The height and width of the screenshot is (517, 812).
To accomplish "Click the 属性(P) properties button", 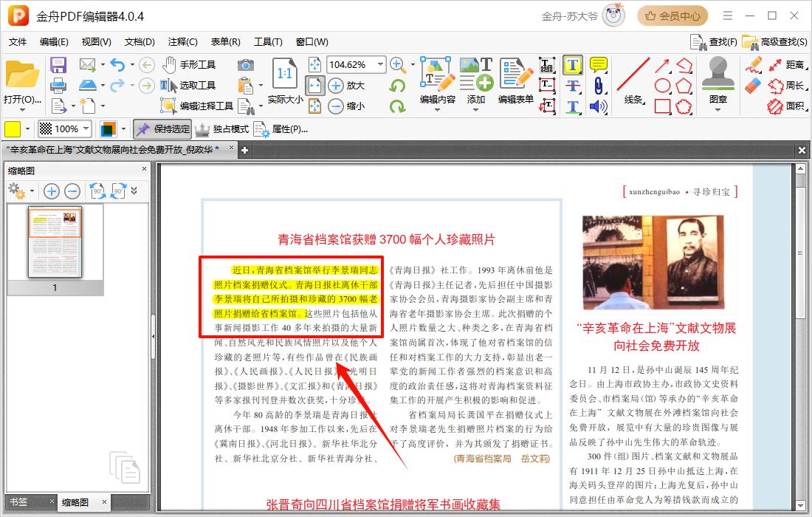I will click(281, 129).
